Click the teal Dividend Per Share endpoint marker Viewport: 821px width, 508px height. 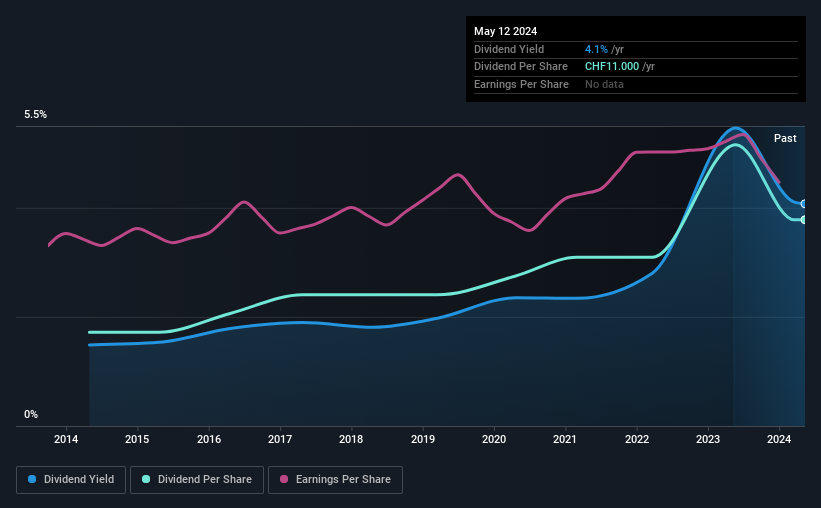[x=804, y=220]
